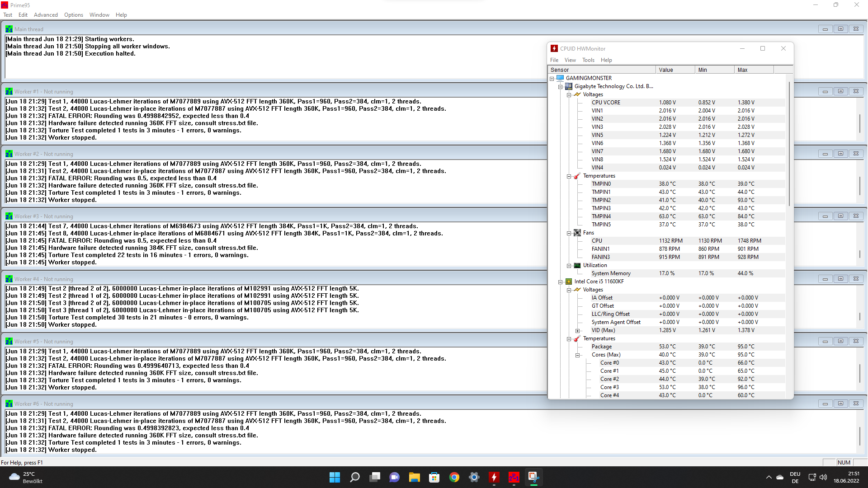This screenshot has width=868, height=488.
Task: Click the Temperatures icon under Intel Core i5
Action: (577, 338)
